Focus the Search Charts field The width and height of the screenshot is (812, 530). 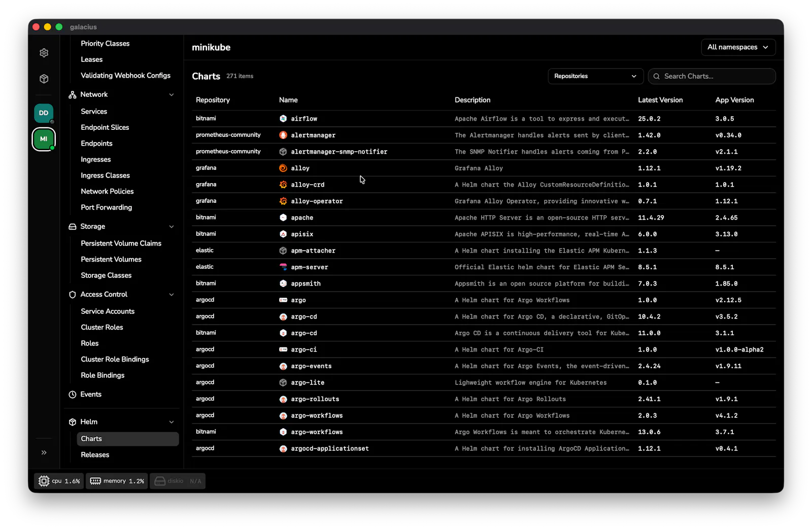point(712,76)
